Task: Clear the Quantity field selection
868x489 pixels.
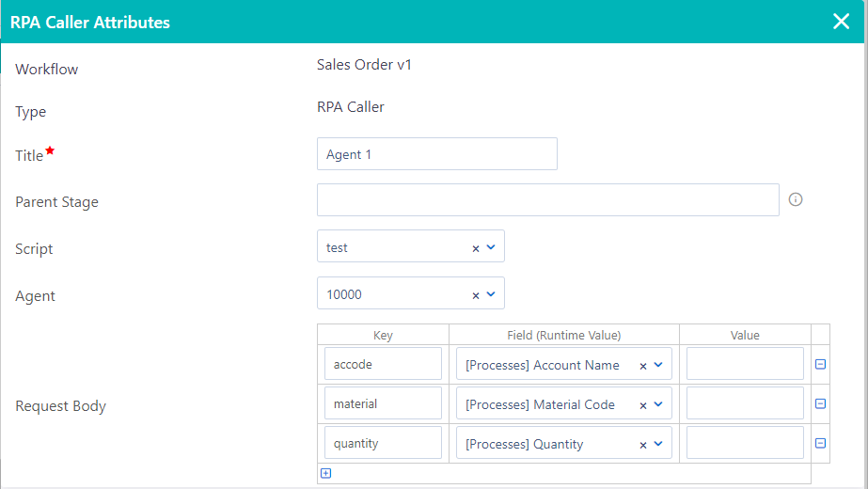Action: point(642,445)
